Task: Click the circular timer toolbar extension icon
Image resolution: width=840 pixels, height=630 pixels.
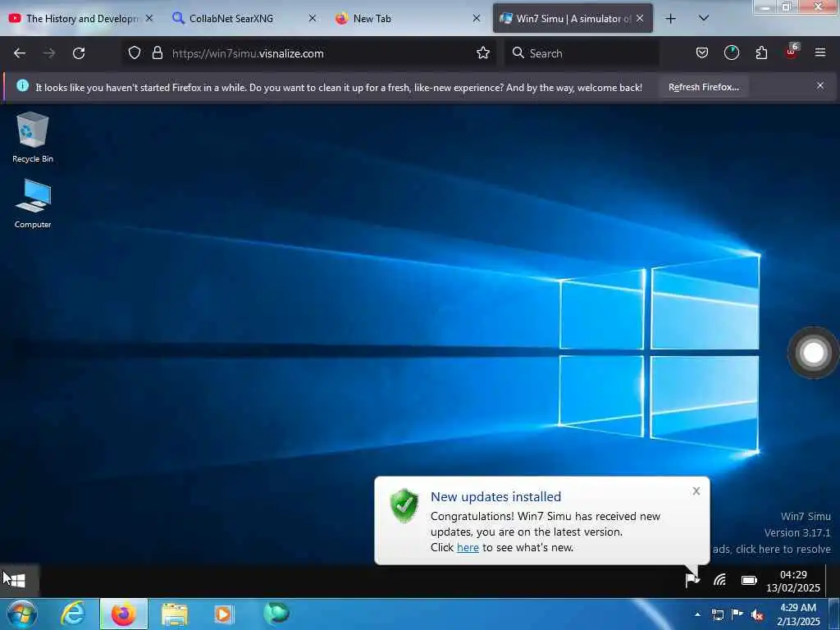Action: click(x=731, y=53)
